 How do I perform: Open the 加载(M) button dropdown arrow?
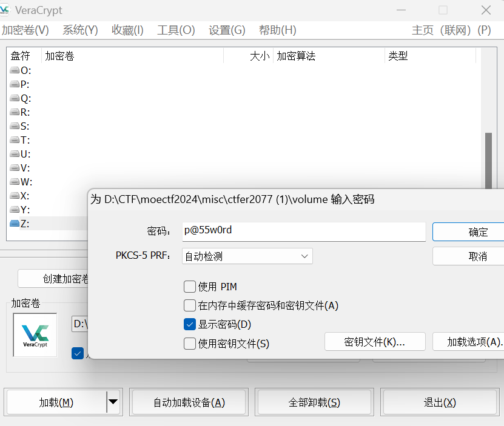click(x=113, y=402)
